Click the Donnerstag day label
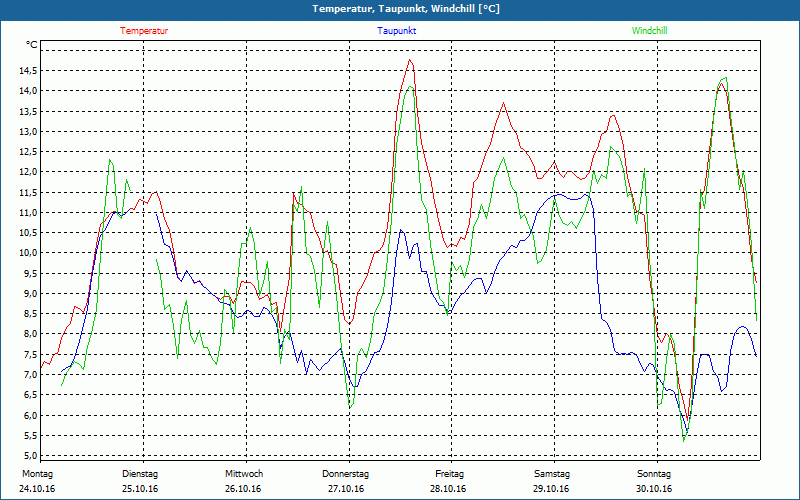800x500 pixels. [345, 474]
